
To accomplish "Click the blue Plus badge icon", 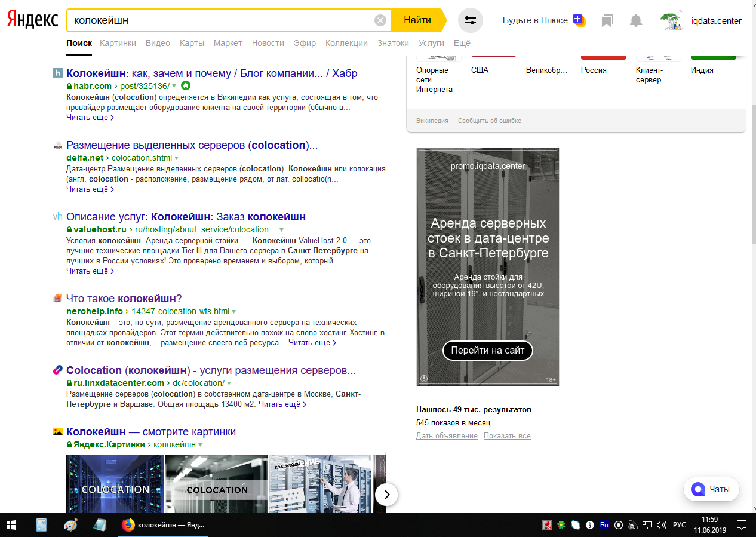I will 578,20.
